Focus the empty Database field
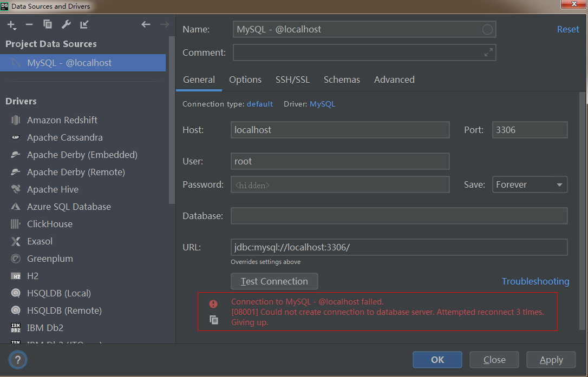This screenshot has height=377, width=588. pos(399,216)
